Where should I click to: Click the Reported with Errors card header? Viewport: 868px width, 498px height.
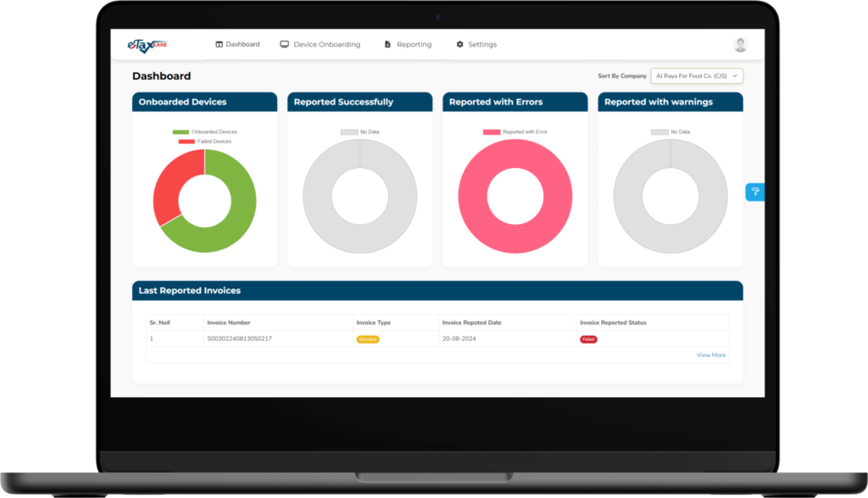pyautogui.click(x=515, y=102)
